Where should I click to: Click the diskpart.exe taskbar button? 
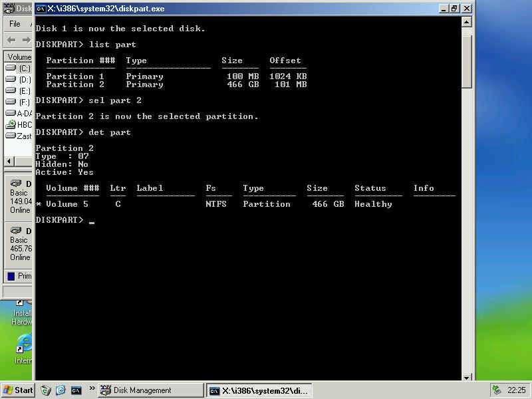[x=258, y=390]
